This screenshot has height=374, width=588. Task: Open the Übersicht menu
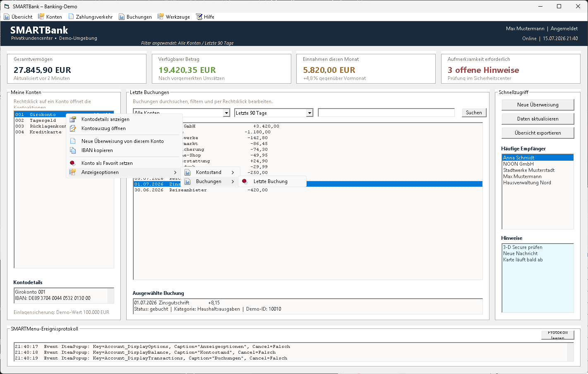click(18, 17)
